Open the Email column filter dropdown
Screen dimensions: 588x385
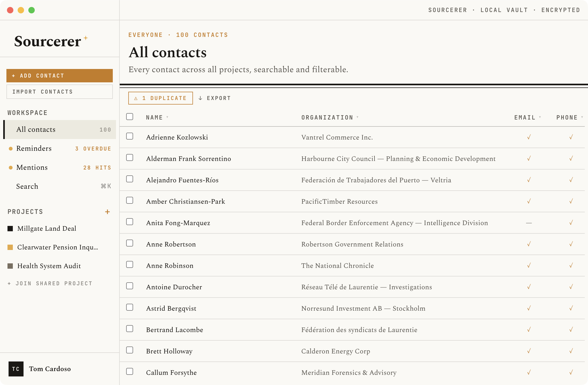tap(540, 117)
